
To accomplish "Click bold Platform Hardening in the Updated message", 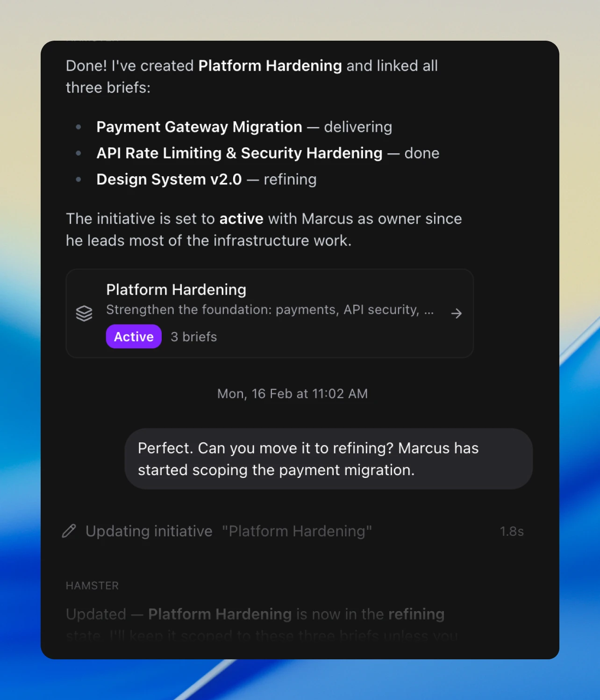I will pos(220,614).
